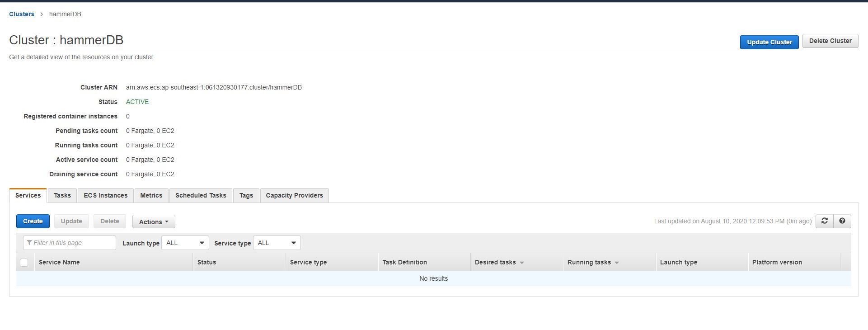
Task: Click the Running tasks sort arrow
Action: (x=617, y=263)
